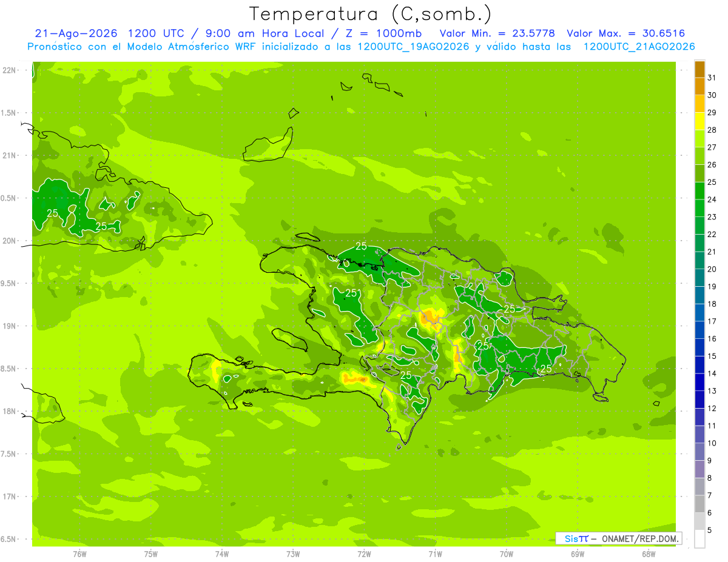Image resolution: width=728 pixels, height=562 pixels.
Task: Click "Valor Max. = 30.6516"
Action: tap(625, 34)
